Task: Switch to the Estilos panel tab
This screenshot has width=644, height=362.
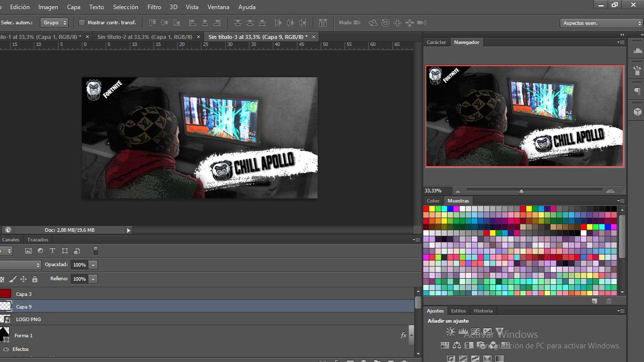Action: (458, 311)
